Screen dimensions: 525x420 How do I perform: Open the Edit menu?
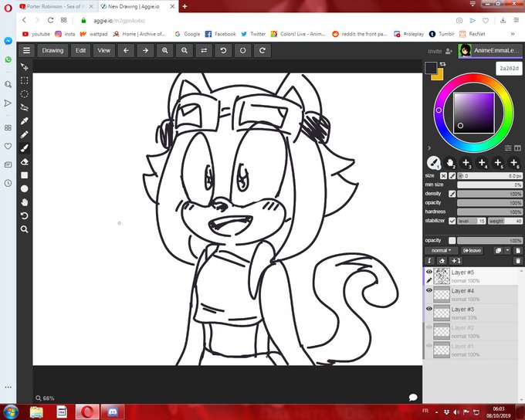click(x=81, y=51)
